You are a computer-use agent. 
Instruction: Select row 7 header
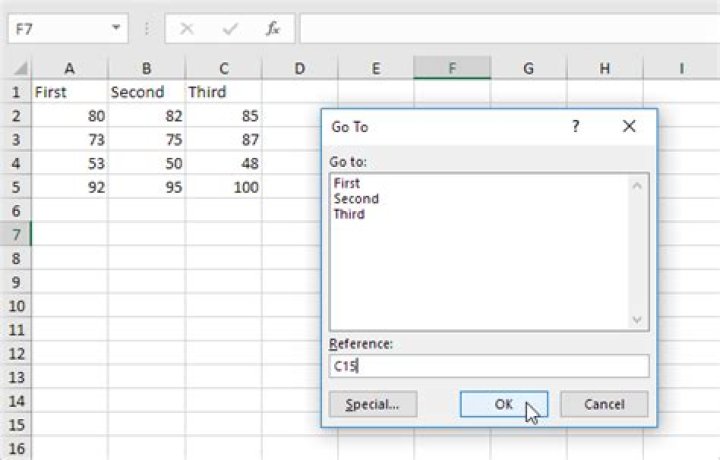[x=16, y=235]
